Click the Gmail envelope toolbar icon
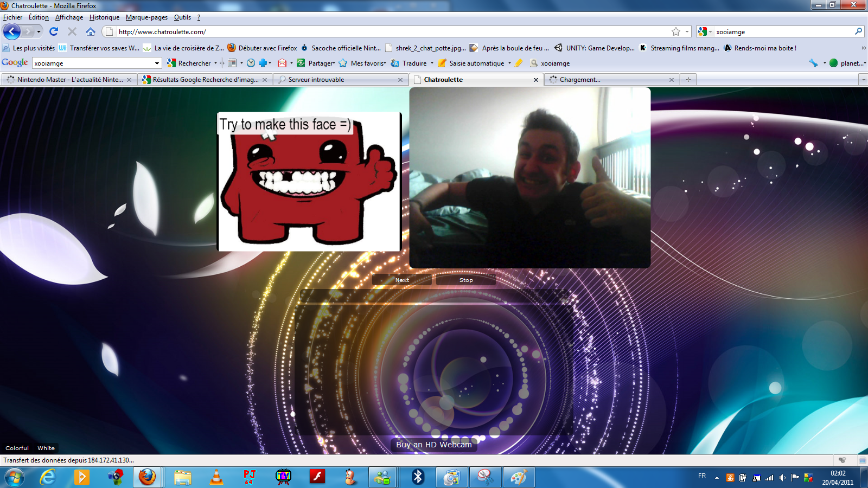The width and height of the screenshot is (868, 488). 282,63
